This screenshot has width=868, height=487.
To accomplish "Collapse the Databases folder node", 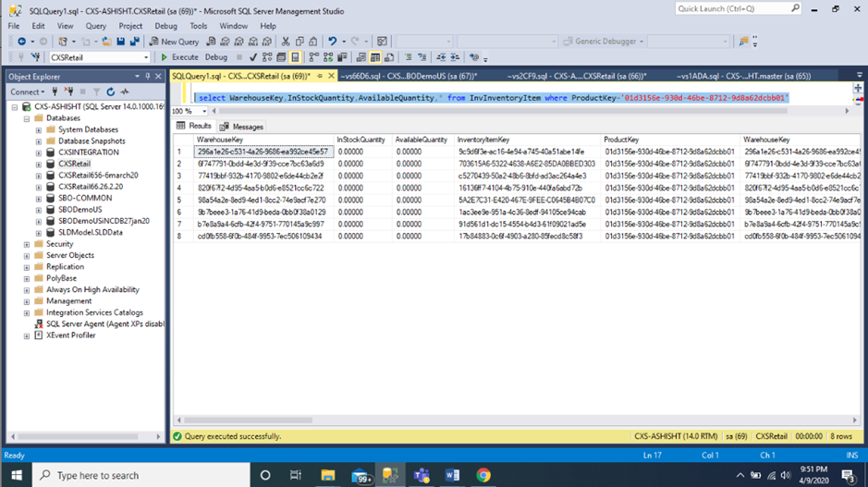I will point(27,118).
